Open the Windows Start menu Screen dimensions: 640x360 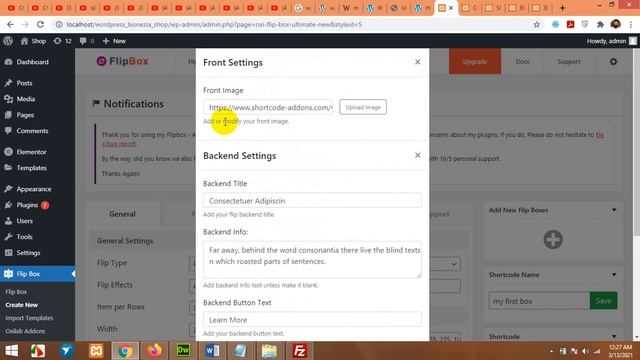point(11,351)
